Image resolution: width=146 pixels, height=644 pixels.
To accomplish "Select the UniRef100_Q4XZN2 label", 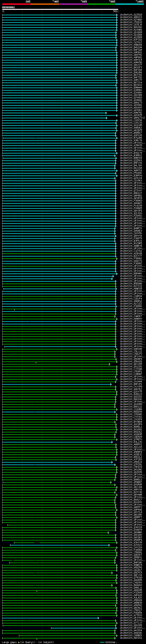I will click(x=131, y=469).
